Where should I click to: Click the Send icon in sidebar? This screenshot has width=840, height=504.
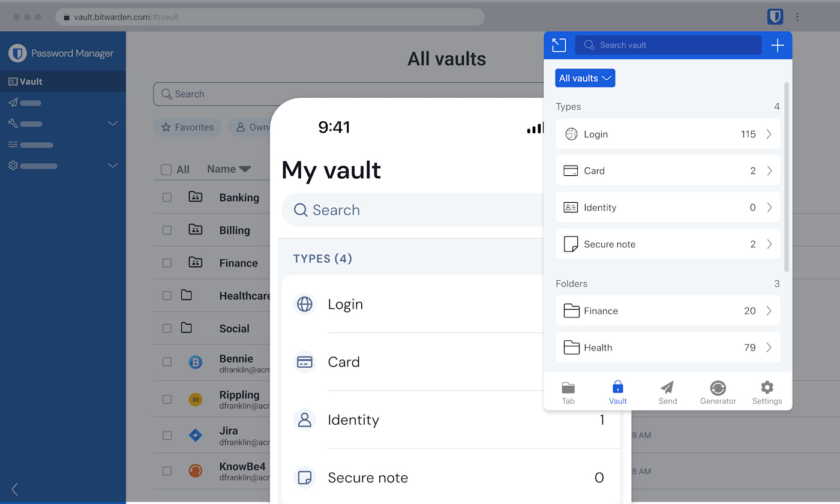coord(13,103)
